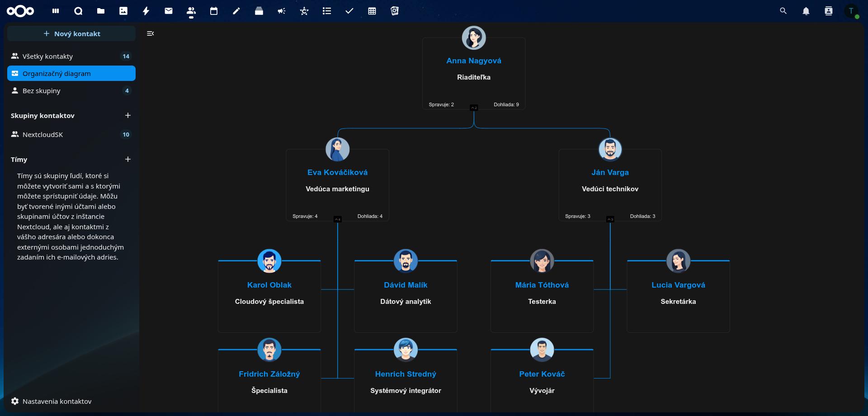
Task: Open the Tables app from the top bar
Action: pos(372,11)
